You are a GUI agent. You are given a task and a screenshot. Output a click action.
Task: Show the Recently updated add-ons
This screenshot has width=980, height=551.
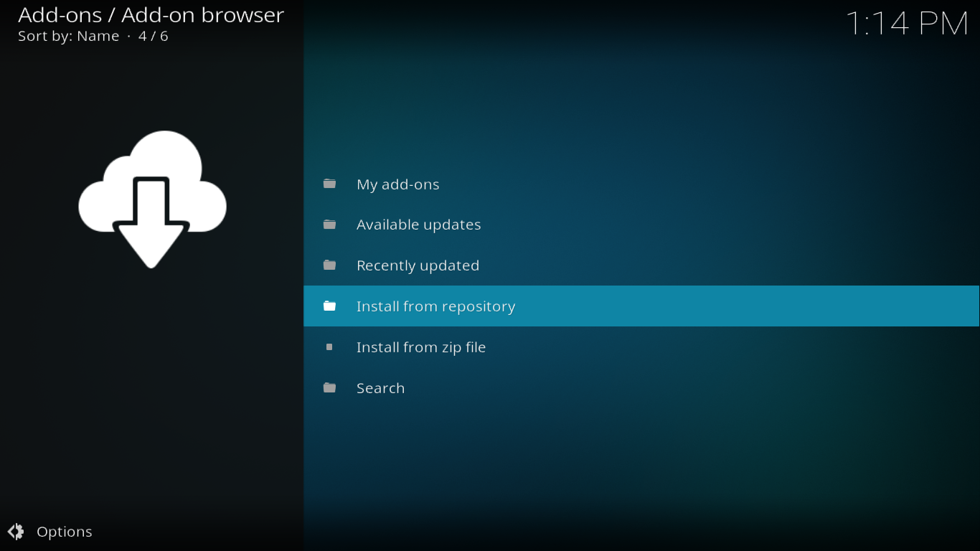tap(418, 265)
